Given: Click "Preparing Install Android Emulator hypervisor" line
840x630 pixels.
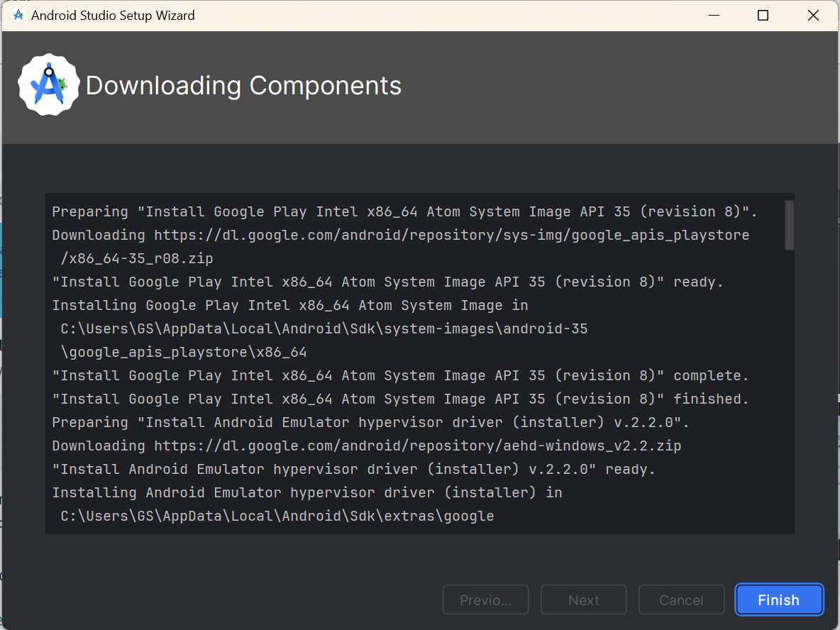Looking at the screenshot, I should (370, 422).
